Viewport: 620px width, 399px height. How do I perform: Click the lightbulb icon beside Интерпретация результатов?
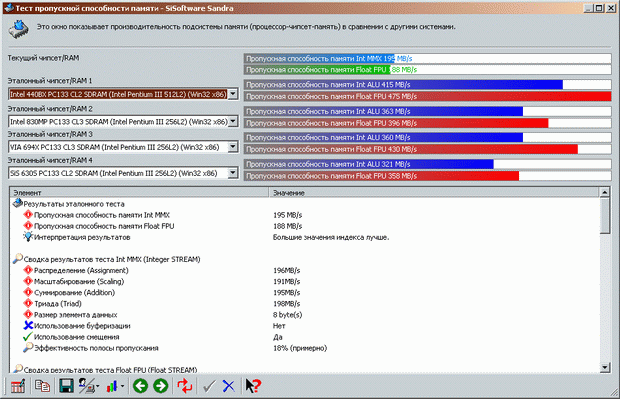click(28, 237)
